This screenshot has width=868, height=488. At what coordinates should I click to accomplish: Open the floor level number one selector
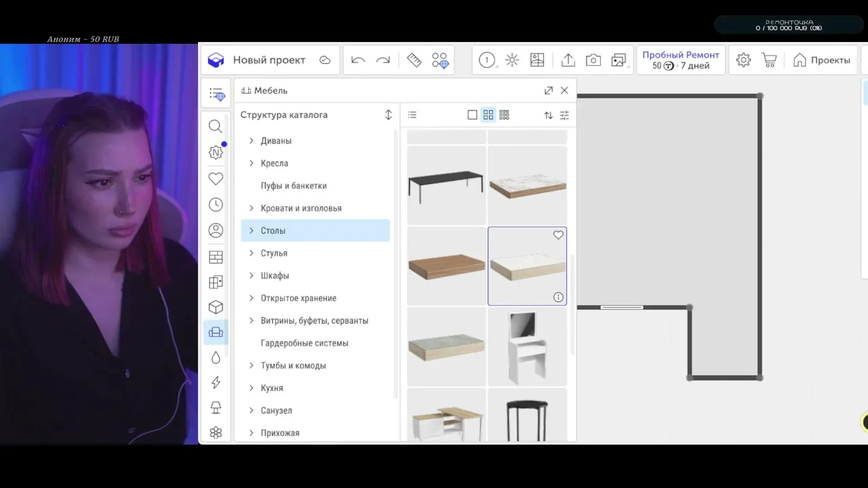click(487, 60)
